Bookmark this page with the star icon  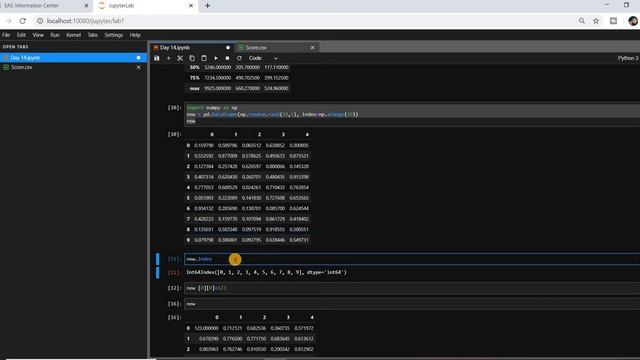596,21
